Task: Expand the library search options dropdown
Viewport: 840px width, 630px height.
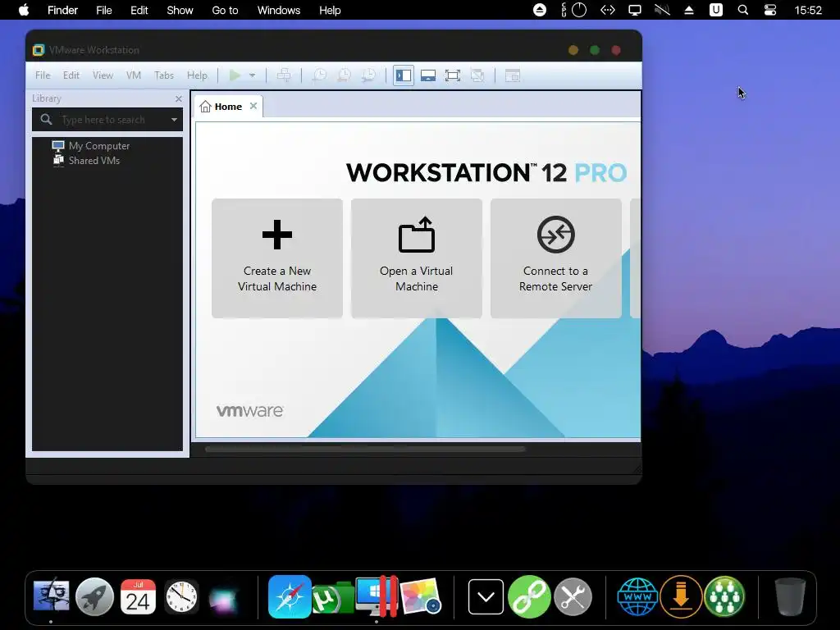Action: [174, 120]
